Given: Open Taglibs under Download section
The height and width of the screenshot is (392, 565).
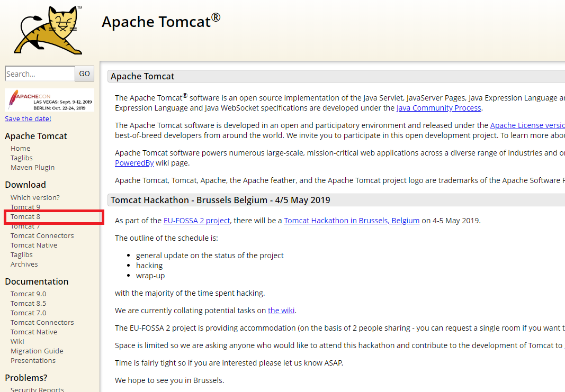Looking at the screenshot, I should [x=22, y=255].
